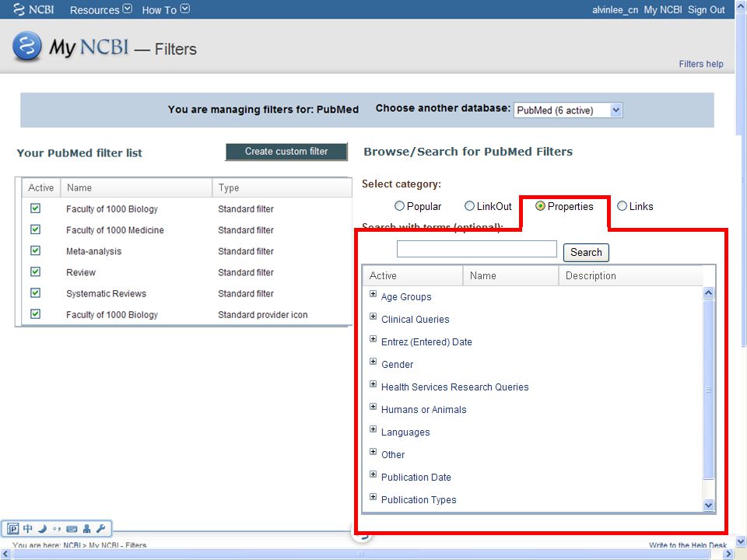This screenshot has width=747, height=560.
Task: Uncheck the Review filter checkbox
Action: pos(35,271)
